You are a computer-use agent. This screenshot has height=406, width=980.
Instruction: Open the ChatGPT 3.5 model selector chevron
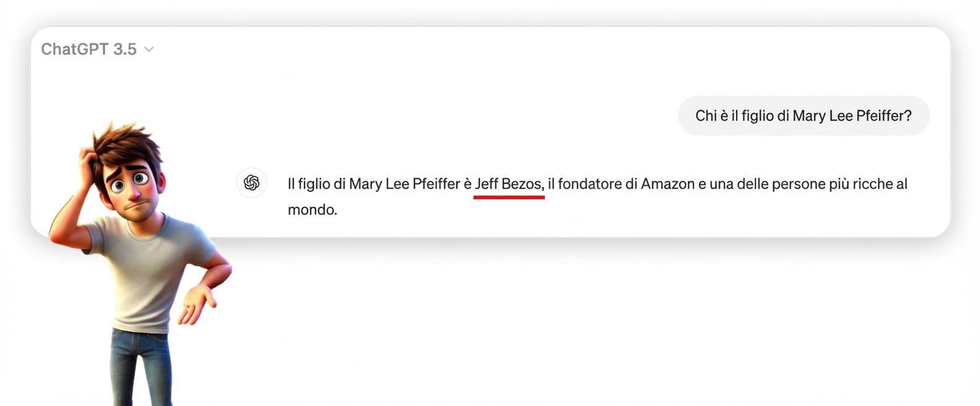pos(148,49)
